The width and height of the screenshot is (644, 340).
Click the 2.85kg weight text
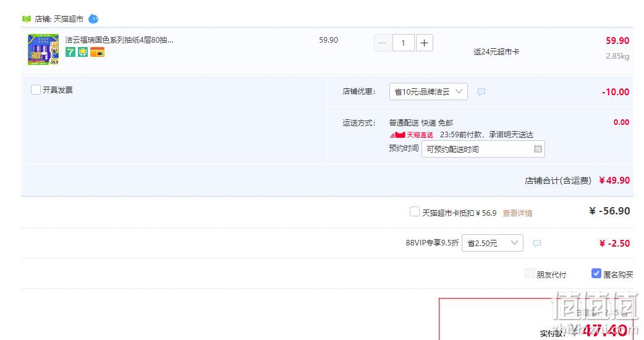tap(617, 56)
